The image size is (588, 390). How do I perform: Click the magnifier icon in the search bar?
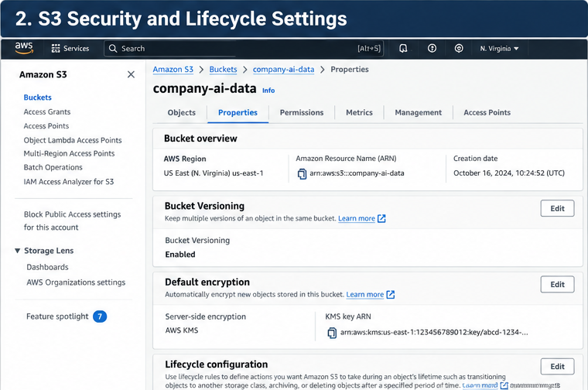click(113, 49)
